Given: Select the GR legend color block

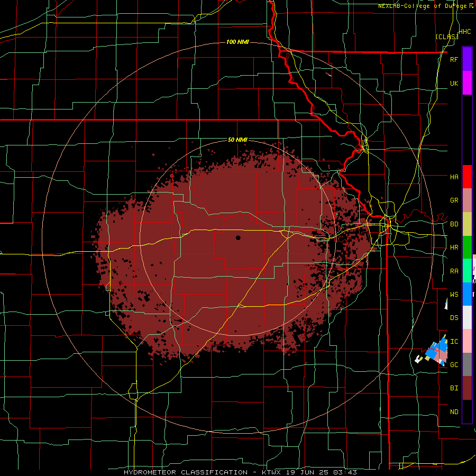Looking at the screenshot, I should [467, 200].
